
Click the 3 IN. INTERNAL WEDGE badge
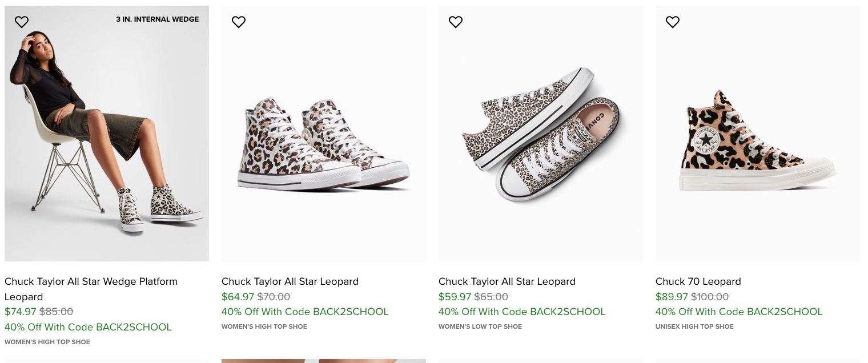pos(157,19)
